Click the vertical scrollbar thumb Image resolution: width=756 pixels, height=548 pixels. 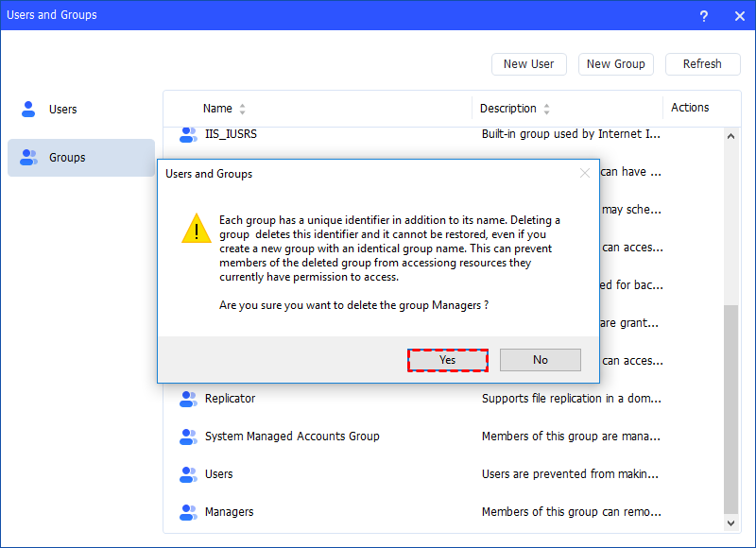point(730,409)
